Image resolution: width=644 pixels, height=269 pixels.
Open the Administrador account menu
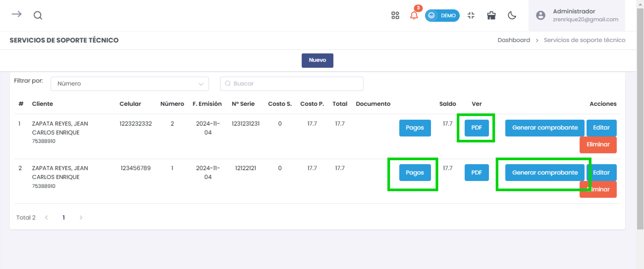[x=577, y=15]
